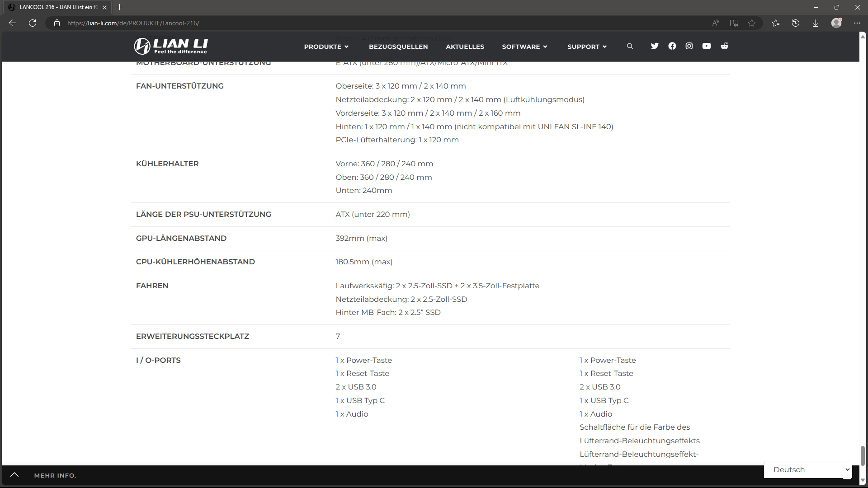Open Lian Li Twitter page icon
Image resolution: width=868 pixels, height=488 pixels.
655,46
